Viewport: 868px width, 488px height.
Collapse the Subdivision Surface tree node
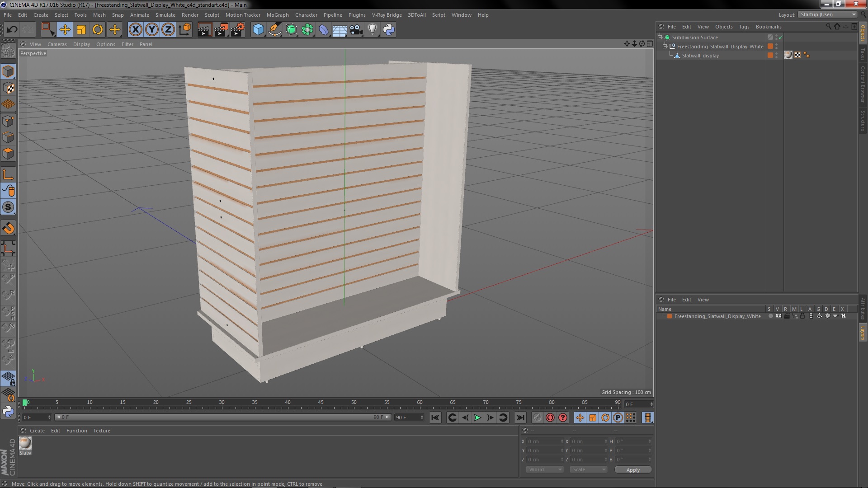(660, 38)
